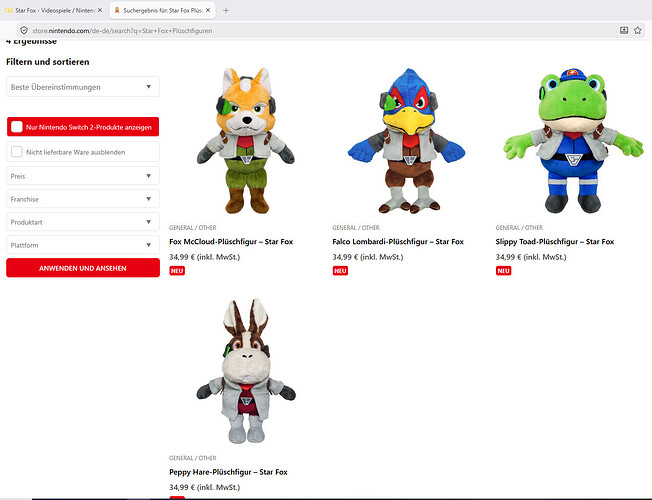Expand the Produktart filter

click(83, 222)
